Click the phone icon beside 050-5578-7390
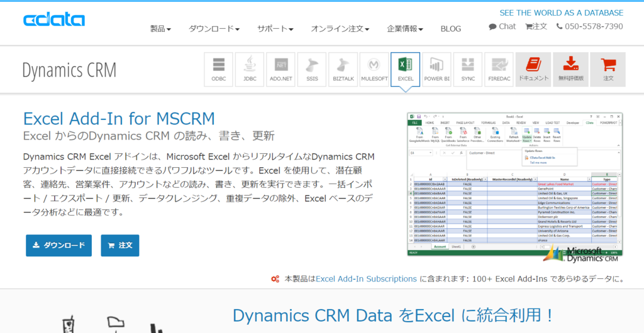The image size is (644, 333). pyautogui.click(x=559, y=26)
